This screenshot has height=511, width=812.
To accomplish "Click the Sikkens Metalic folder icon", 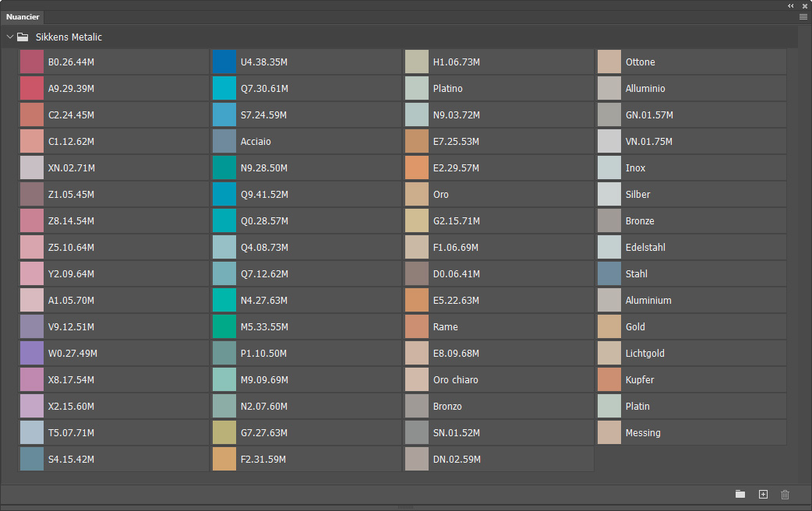I will tap(23, 37).
